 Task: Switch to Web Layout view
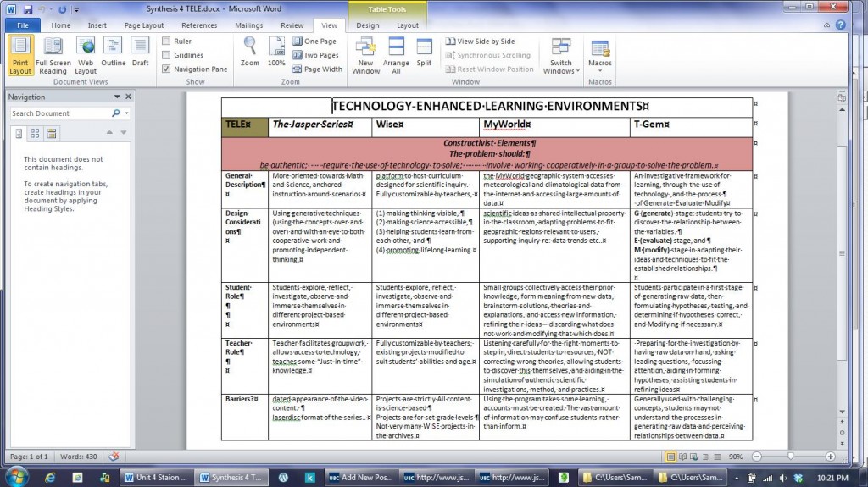pyautogui.click(x=86, y=55)
